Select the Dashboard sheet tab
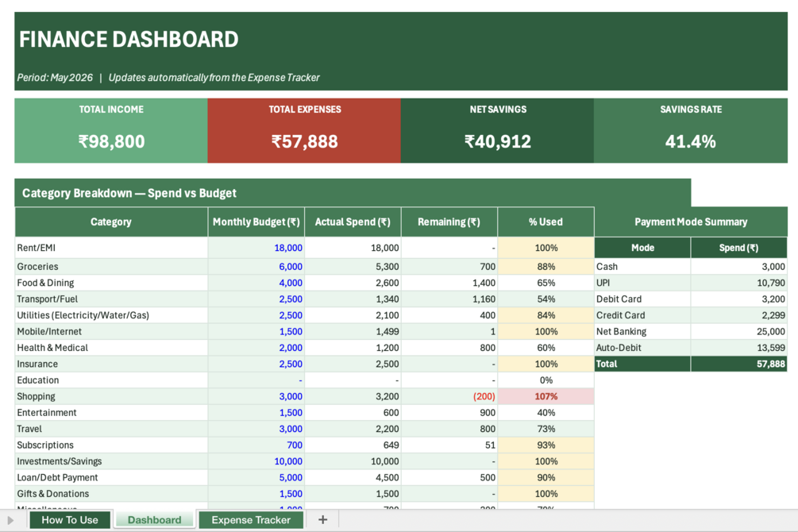 click(x=154, y=520)
